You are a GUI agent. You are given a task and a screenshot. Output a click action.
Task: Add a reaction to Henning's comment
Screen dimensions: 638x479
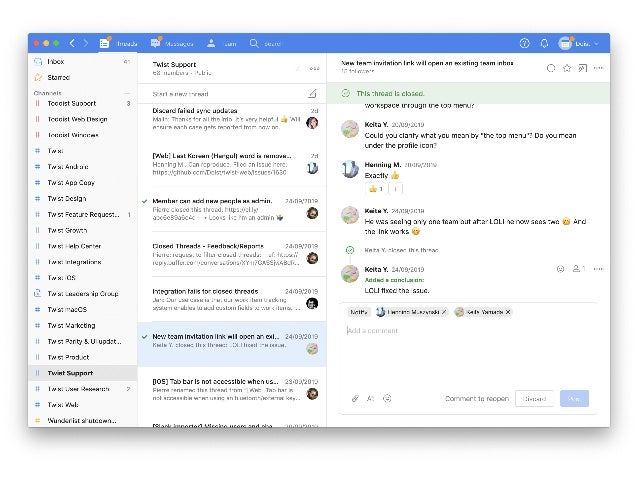pyautogui.click(x=395, y=189)
